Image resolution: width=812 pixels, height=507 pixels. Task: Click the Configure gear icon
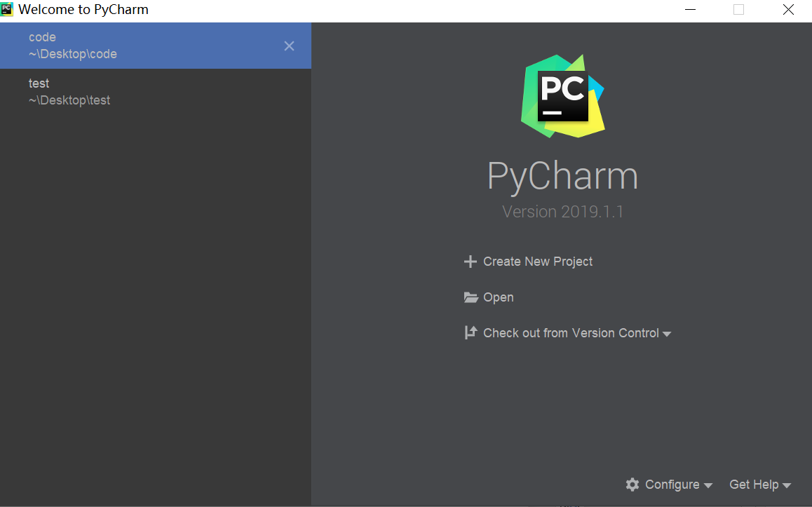coord(632,485)
